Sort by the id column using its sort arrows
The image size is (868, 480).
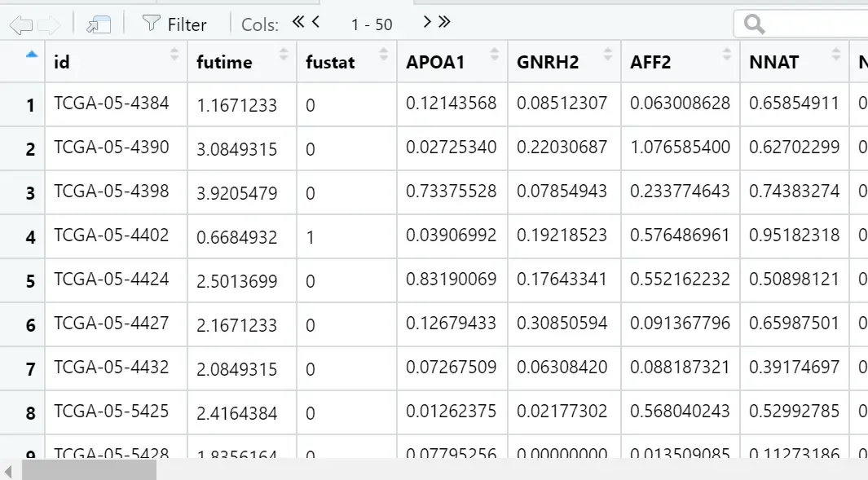[174, 55]
